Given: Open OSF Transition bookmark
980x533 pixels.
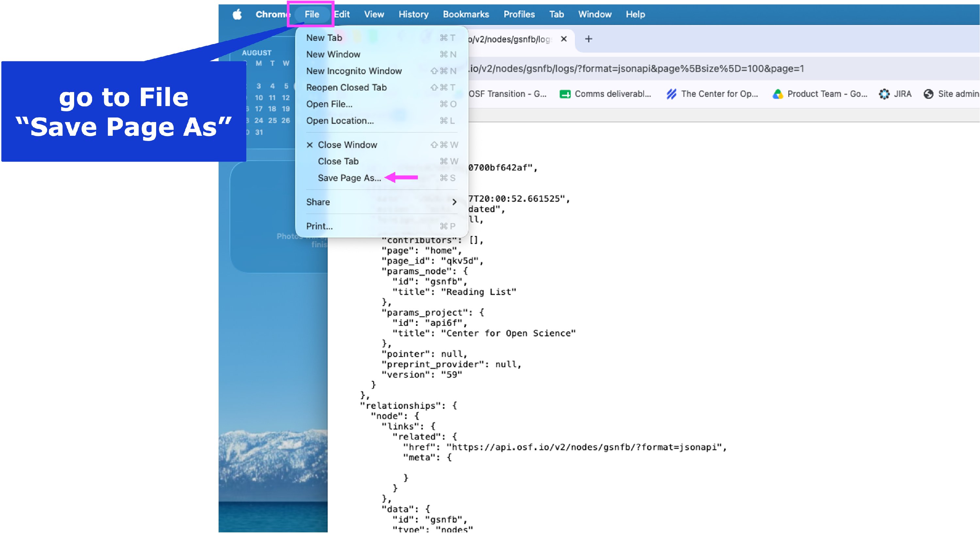Looking at the screenshot, I should [x=507, y=94].
